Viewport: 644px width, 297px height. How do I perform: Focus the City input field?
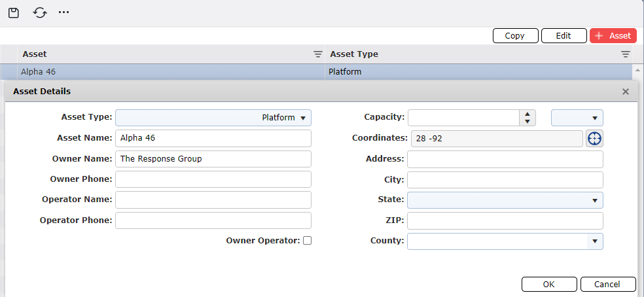[x=505, y=180]
